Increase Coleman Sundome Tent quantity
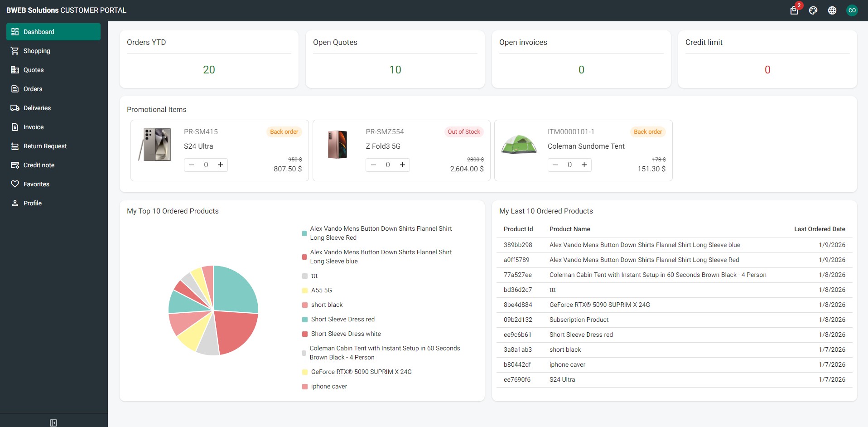 (x=584, y=165)
